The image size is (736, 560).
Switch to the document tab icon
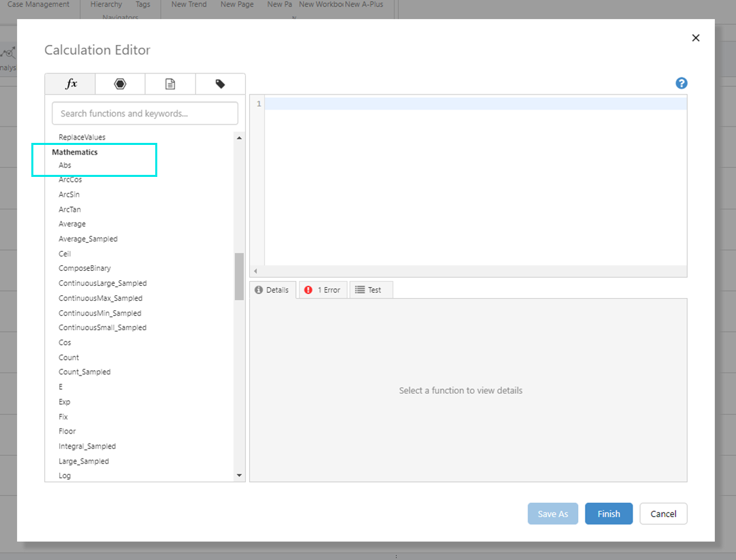click(170, 83)
